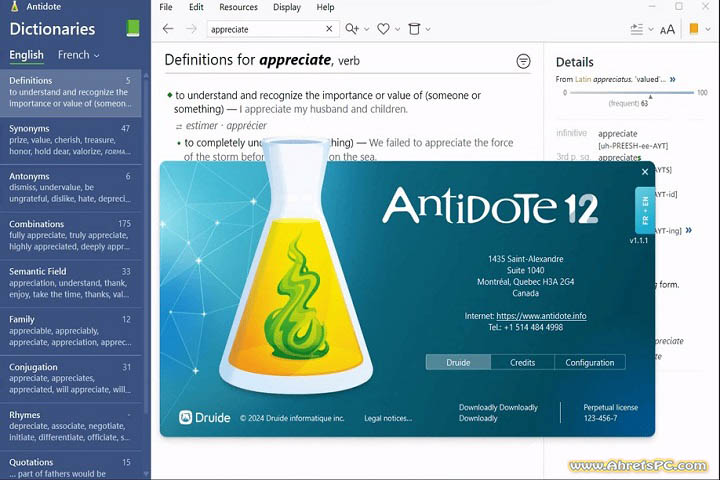Screen dimensions: 720x480
Task: Click the Antidote flask app icon in title bar
Action: pyautogui.click(x=15, y=6)
